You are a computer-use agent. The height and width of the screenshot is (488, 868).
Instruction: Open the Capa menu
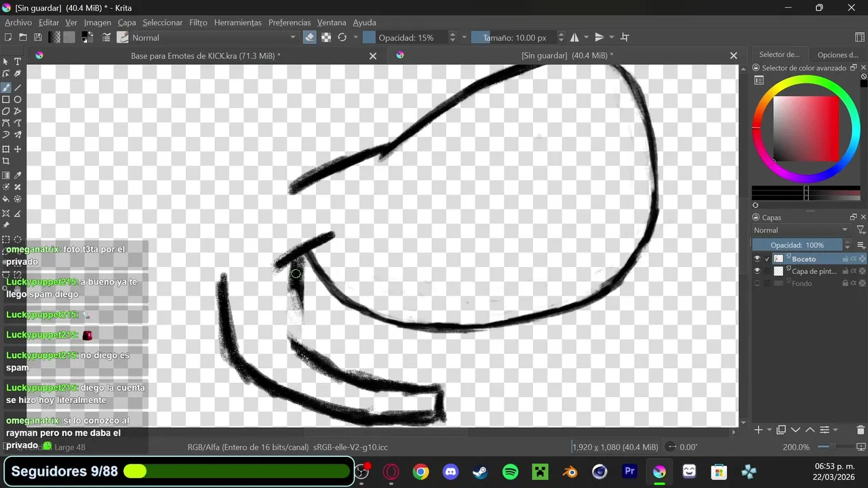coord(127,22)
